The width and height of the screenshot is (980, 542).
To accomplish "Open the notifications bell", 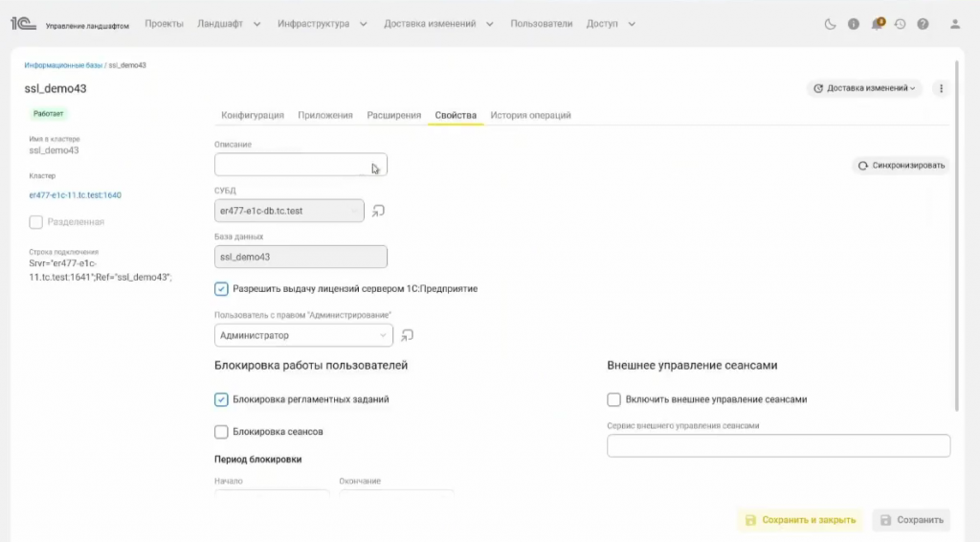I will point(877,24).
